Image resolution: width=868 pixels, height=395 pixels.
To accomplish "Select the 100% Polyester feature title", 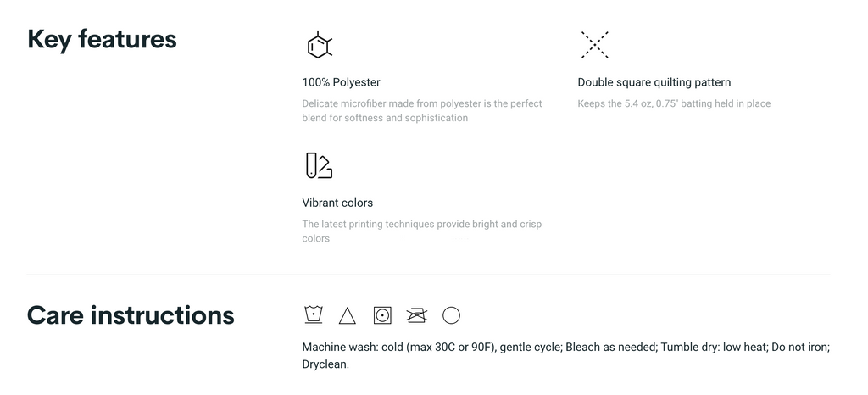I will [341, 82].
